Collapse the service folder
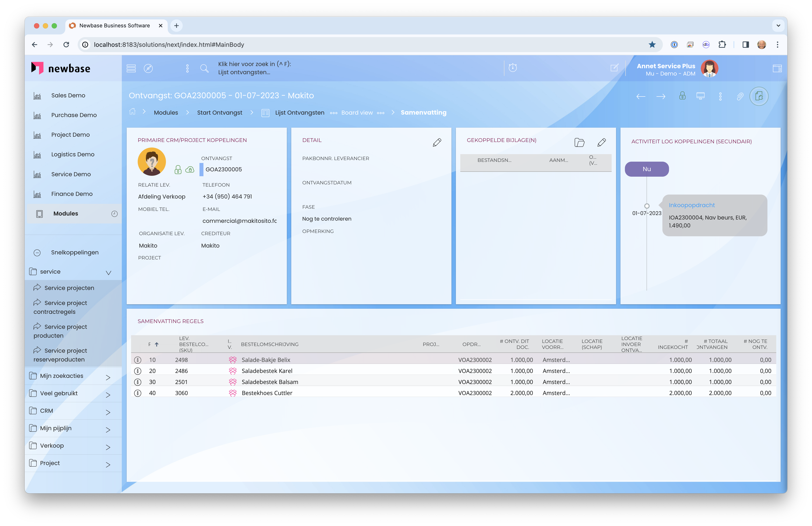The width and height of the screenshot is (812, 526). pyautogui.click(x=109, y=272)
